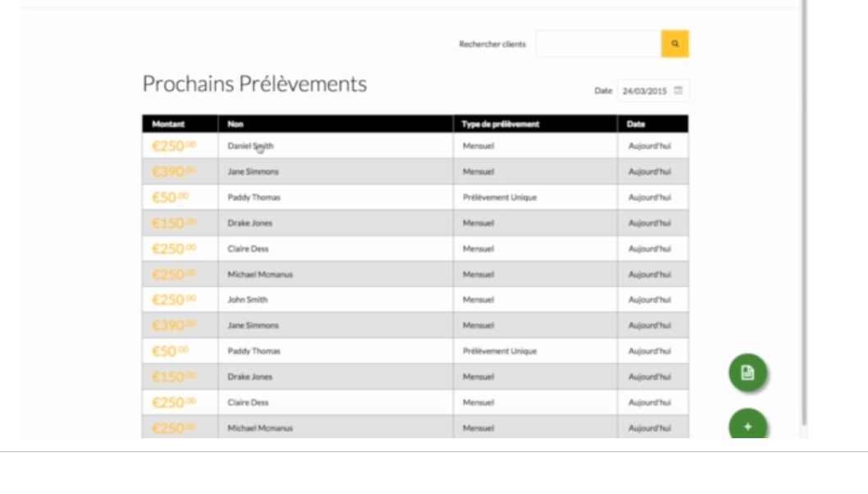Click Prélèvement Unique in first Paddy Thomas row
Image resolution: width=868 pixels, height=494 pixels.
click(500, 197)
